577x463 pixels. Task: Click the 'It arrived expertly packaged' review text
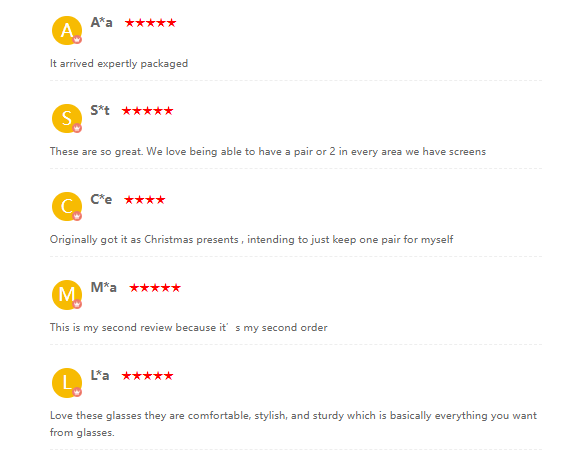pos(119,64)
